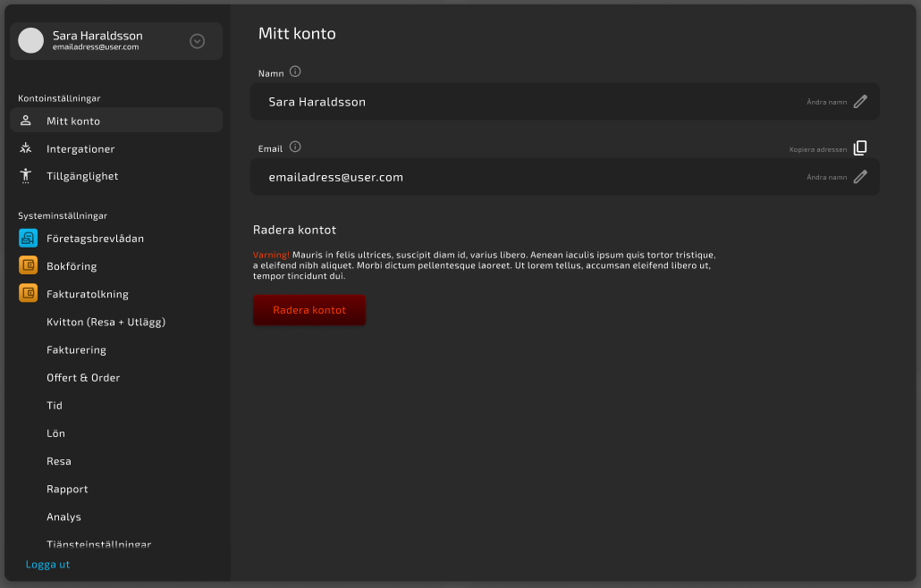Click info icon next to Namn label
Screen dimensions: 921x588
click(295, 71)
